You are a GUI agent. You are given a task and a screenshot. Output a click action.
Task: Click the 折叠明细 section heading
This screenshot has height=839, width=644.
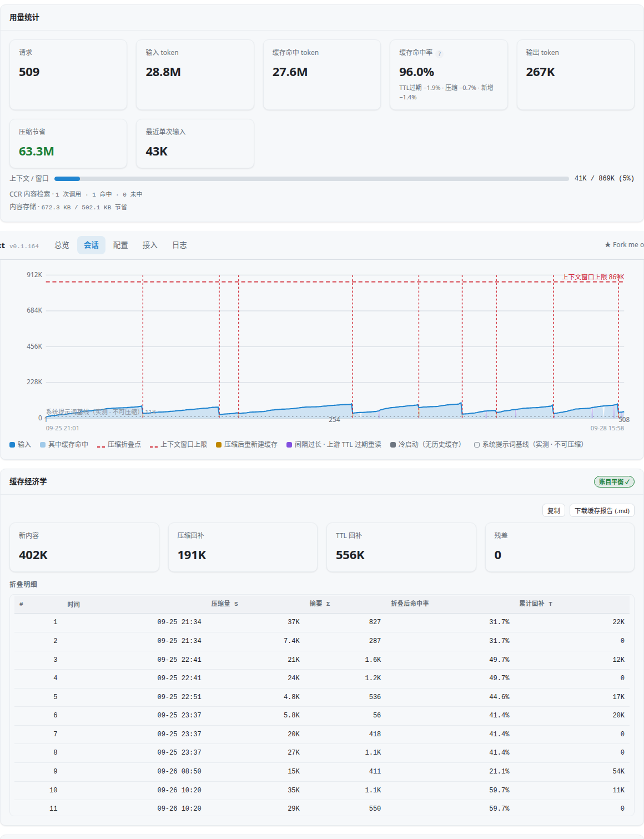[x=23, y=584]
